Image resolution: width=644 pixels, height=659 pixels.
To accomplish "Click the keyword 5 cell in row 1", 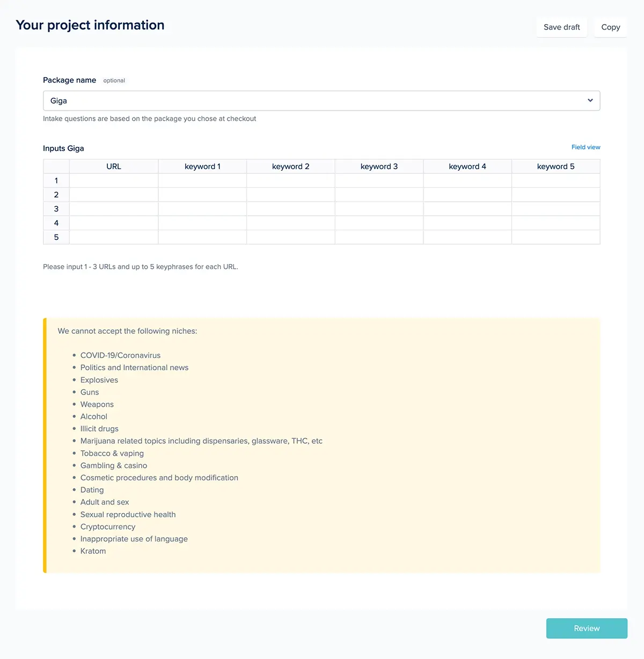I will click(x=556, y=180).
